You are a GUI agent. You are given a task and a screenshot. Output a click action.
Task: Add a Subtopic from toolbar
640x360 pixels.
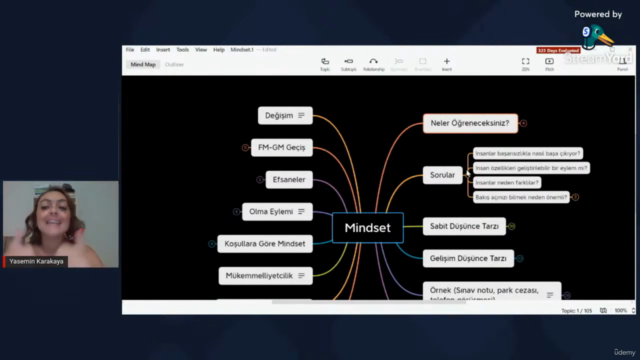pyautogui.click(x=349, y=64)
